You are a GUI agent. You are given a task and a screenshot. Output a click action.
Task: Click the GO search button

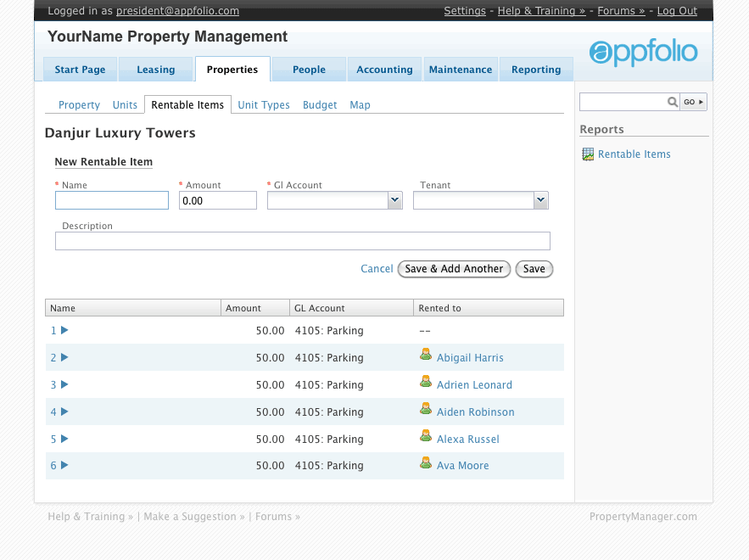click(694, 102)
